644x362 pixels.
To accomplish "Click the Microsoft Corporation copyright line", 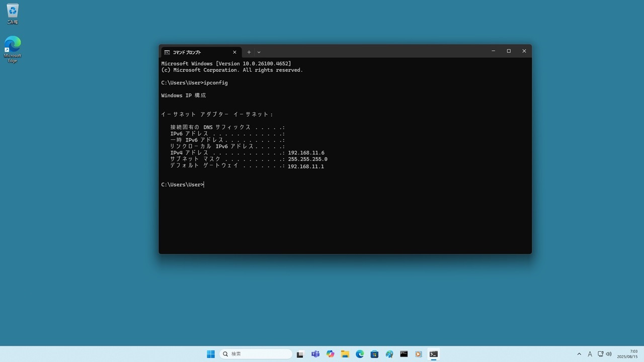I will point(232,70).
